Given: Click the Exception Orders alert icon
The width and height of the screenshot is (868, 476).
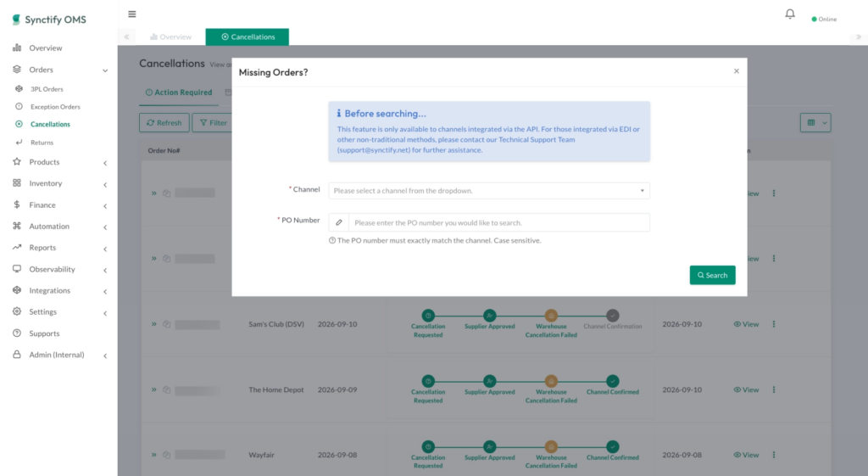Looking at the screenshot, I should click(19, 106).
